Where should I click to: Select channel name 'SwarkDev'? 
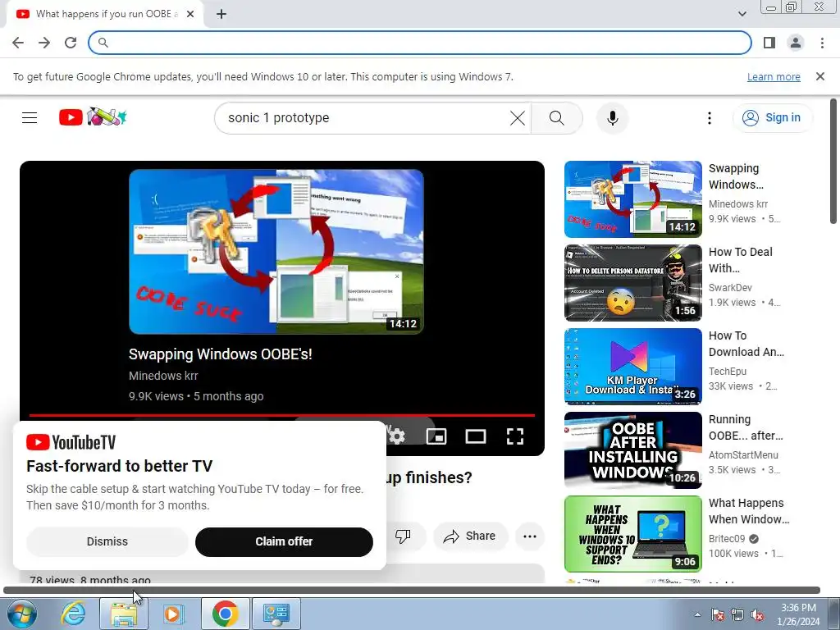coord(730,288)
